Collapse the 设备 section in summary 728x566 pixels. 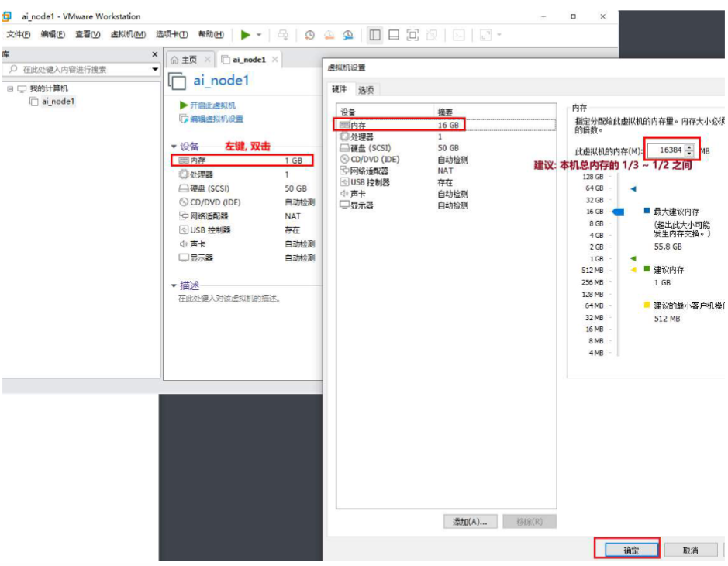click(174, 147)
